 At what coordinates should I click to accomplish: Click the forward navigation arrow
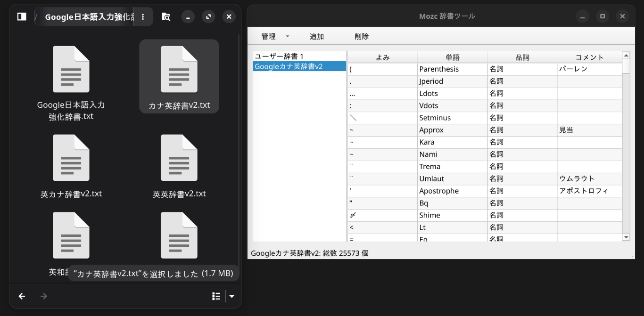click(x=43, y=296)
